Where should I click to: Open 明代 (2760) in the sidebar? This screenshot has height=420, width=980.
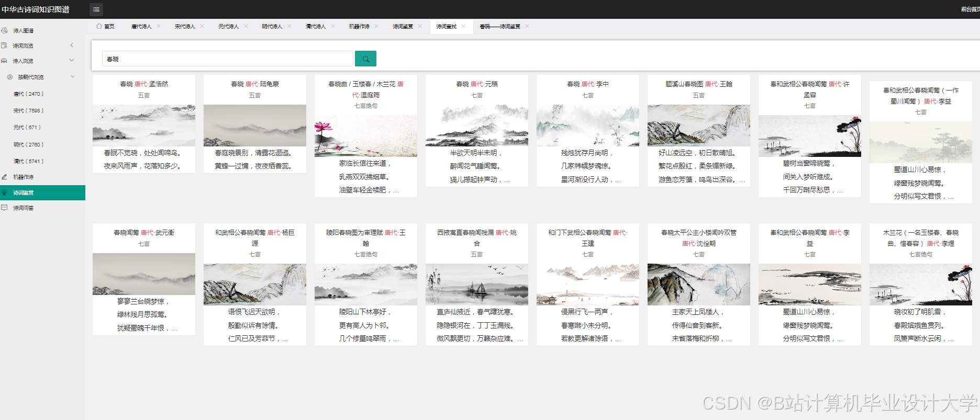[x=28, y=144]
